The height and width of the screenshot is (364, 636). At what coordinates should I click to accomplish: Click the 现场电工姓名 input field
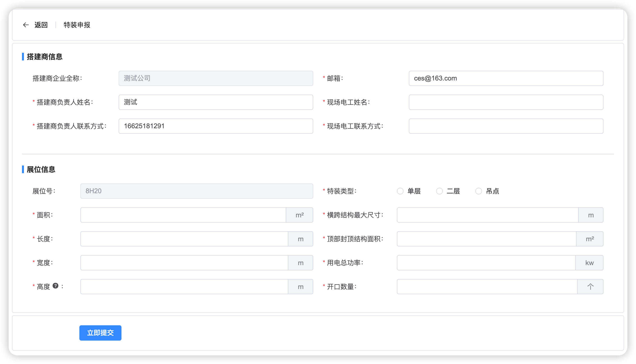coord(506,102)
